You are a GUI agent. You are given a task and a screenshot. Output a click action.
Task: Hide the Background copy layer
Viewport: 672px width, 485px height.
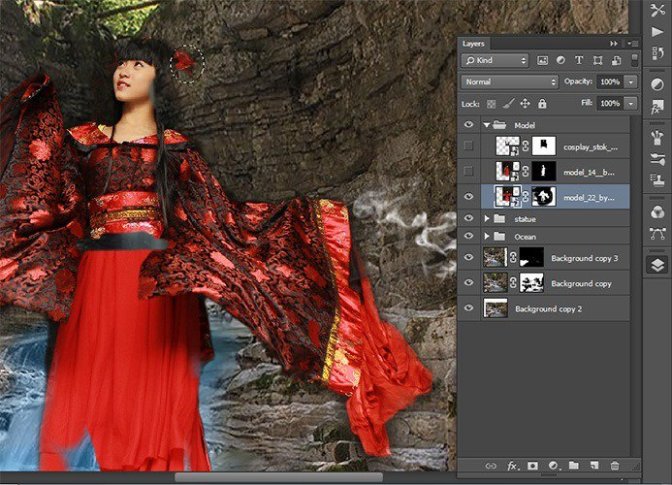point(468,283)
